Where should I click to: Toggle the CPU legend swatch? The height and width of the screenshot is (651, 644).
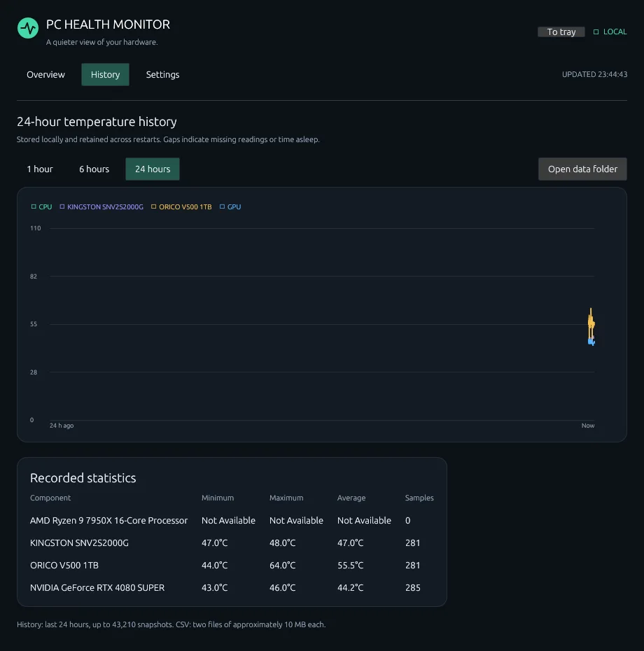(34, 206)
